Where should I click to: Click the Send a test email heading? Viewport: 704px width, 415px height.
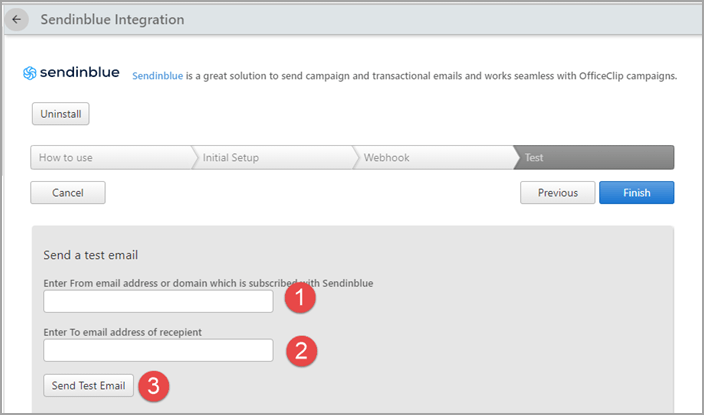coord(91,255)
